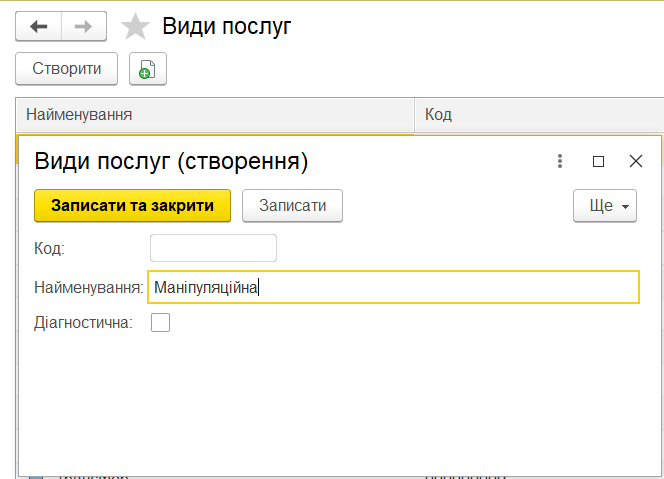The height and width of the screenshot is (479, 664).
Task: Click the Види послуг page heading
Action: 227,26
